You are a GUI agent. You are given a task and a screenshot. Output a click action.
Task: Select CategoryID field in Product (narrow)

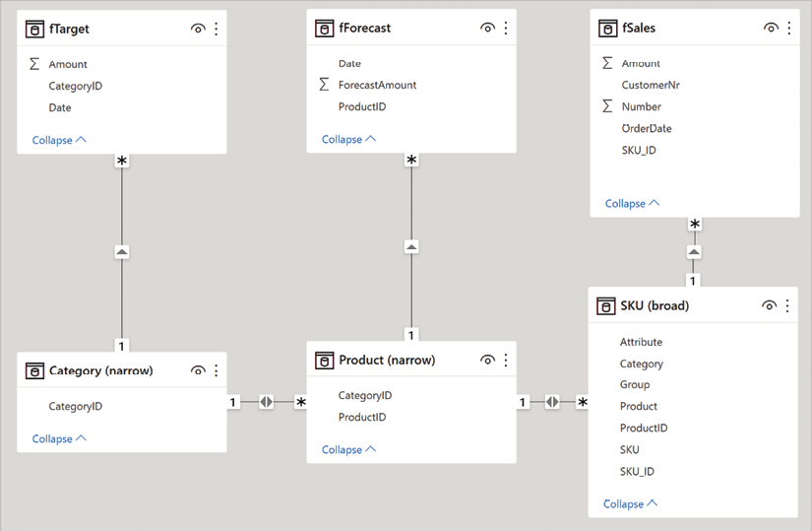pyautogui.click(x=365, y=396)
